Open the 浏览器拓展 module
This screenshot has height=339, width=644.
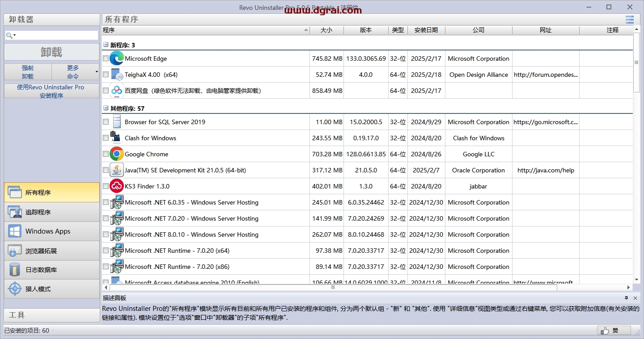[x=52, y=251]
